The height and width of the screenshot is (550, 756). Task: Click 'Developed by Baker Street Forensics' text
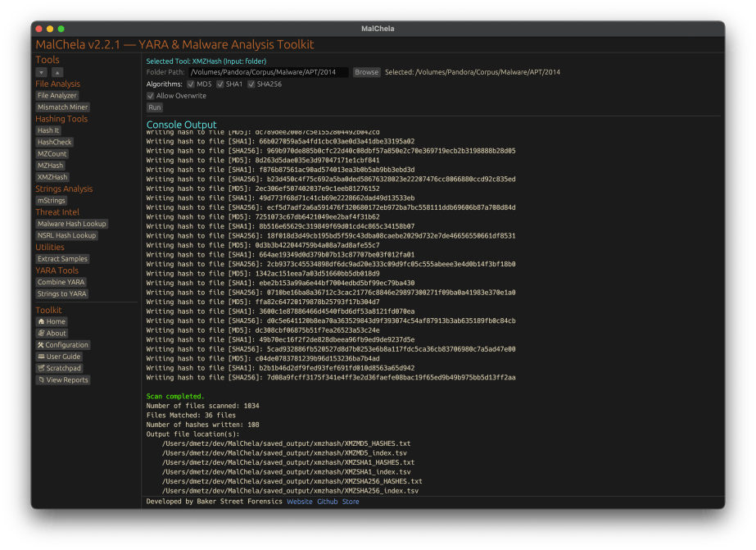pos(214,502)
